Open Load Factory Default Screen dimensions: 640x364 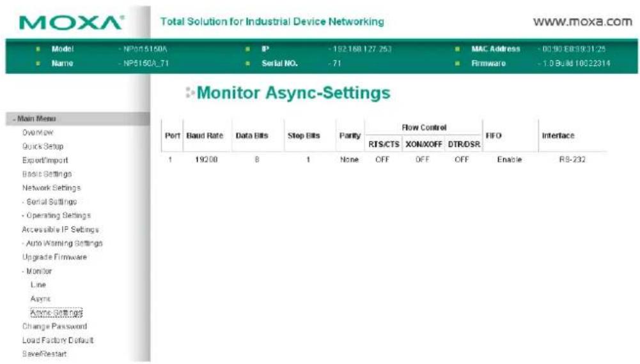[x=58, y=340]
